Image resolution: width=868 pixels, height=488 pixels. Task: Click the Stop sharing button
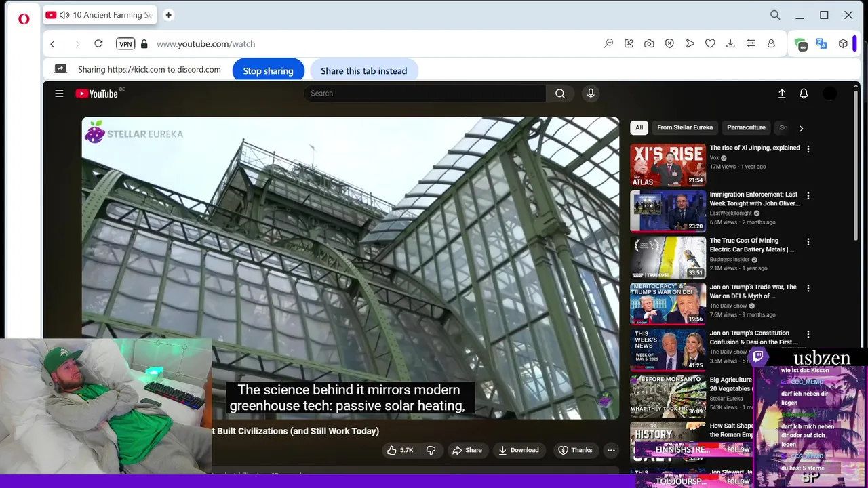point(268,70)
